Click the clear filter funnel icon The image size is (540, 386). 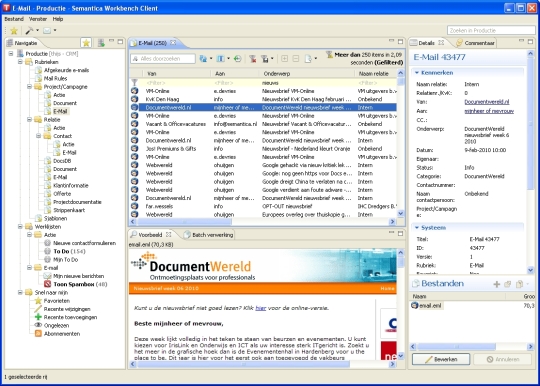[252, 59]
